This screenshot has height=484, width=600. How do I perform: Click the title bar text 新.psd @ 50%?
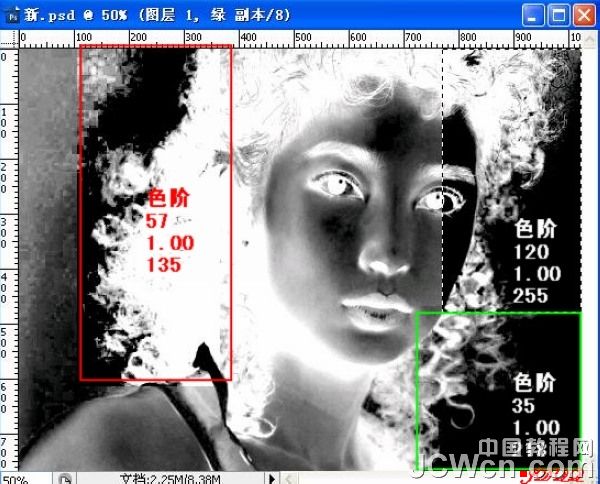click(75, 15)
